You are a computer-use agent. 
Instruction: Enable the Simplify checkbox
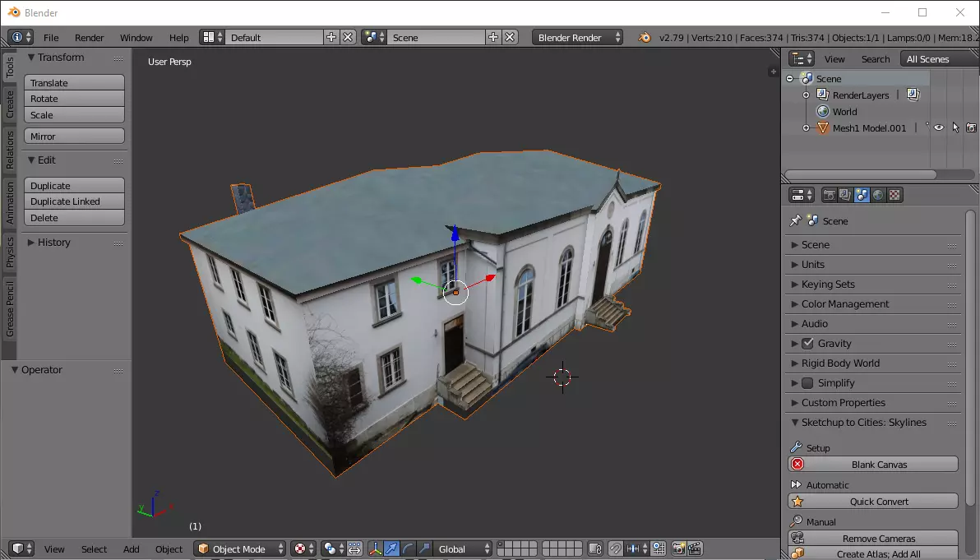[x=807, y=383]
